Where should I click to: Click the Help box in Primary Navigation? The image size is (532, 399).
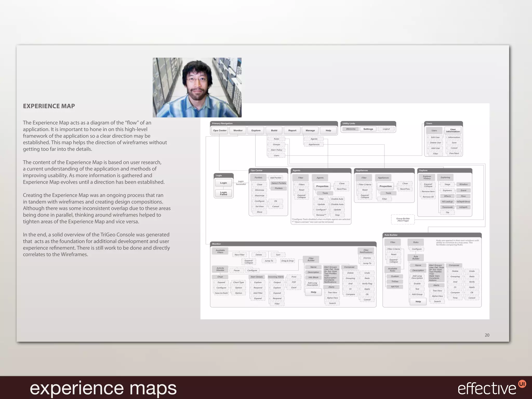pyautogui.click(x=328, y=130)
